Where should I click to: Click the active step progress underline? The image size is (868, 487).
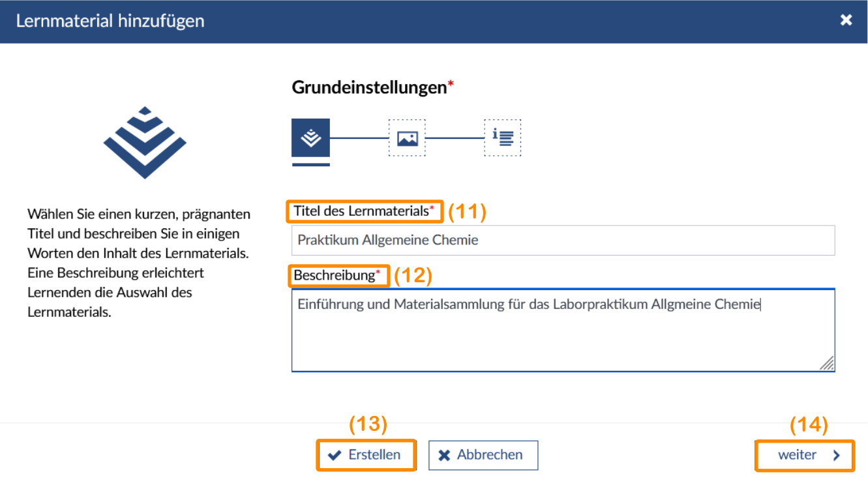pos(311,165)
